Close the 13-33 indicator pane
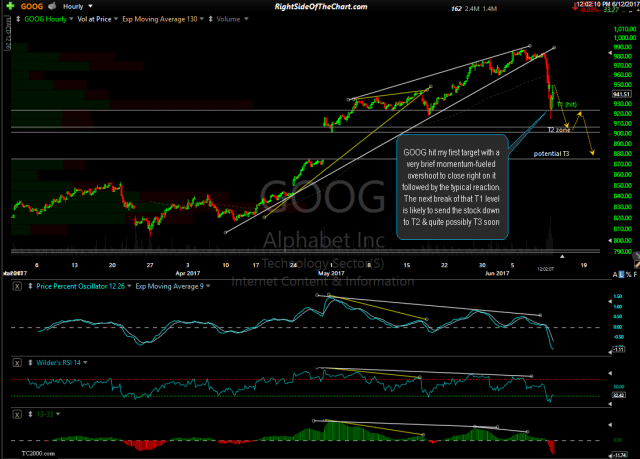 tap(17, 415)
